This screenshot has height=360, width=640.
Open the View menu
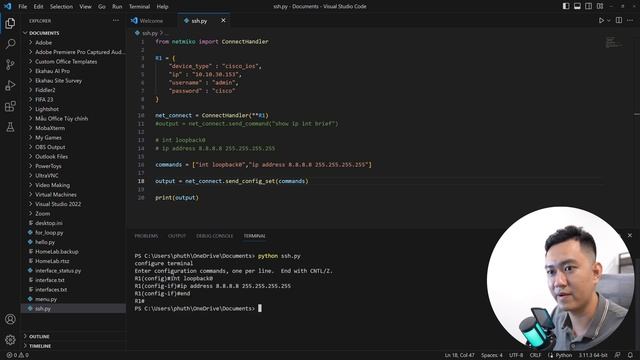[x=85, y=7]
